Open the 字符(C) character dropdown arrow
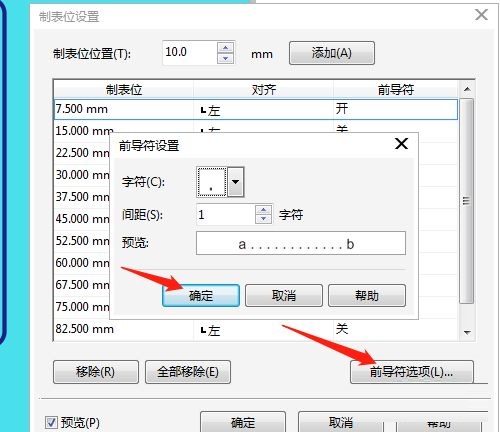 click(236, 182)
